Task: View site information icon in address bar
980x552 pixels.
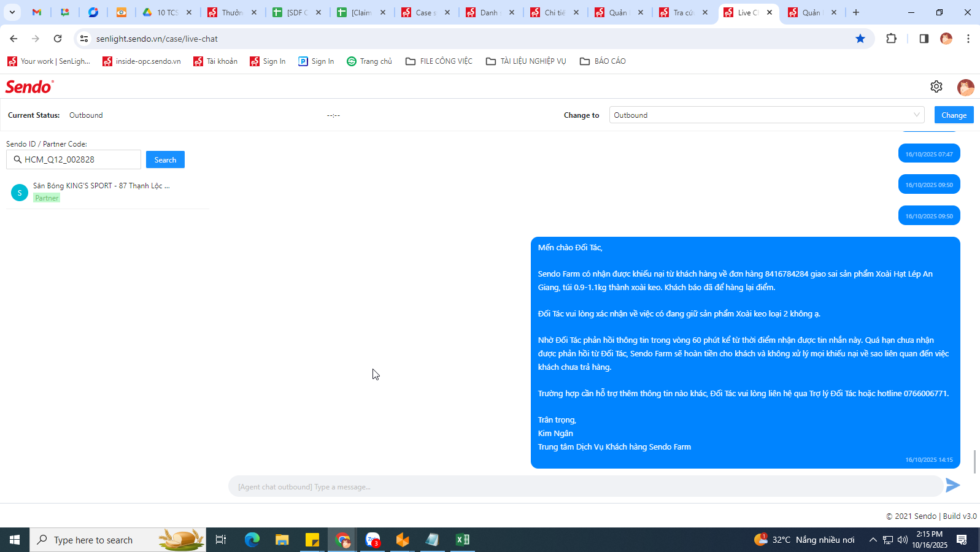Action: coord(84,39)
